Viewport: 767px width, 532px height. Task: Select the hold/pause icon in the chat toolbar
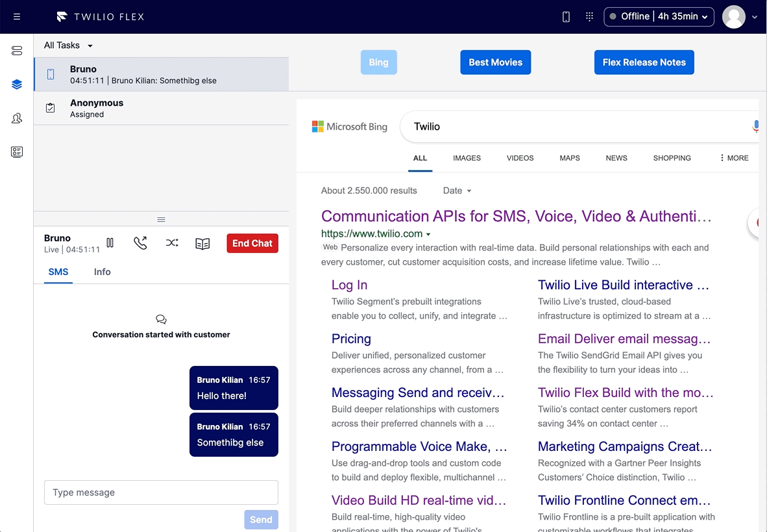click(110, 243)
